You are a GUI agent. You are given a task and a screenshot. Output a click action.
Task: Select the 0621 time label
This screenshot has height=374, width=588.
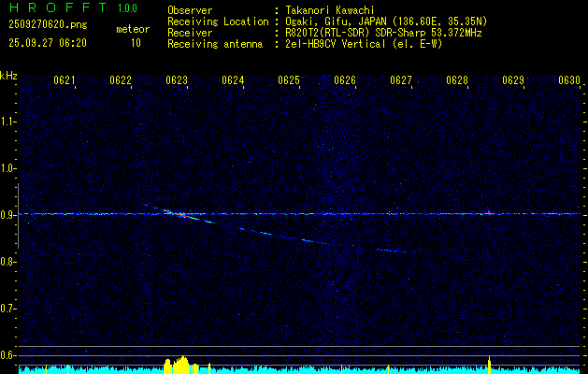65,81
